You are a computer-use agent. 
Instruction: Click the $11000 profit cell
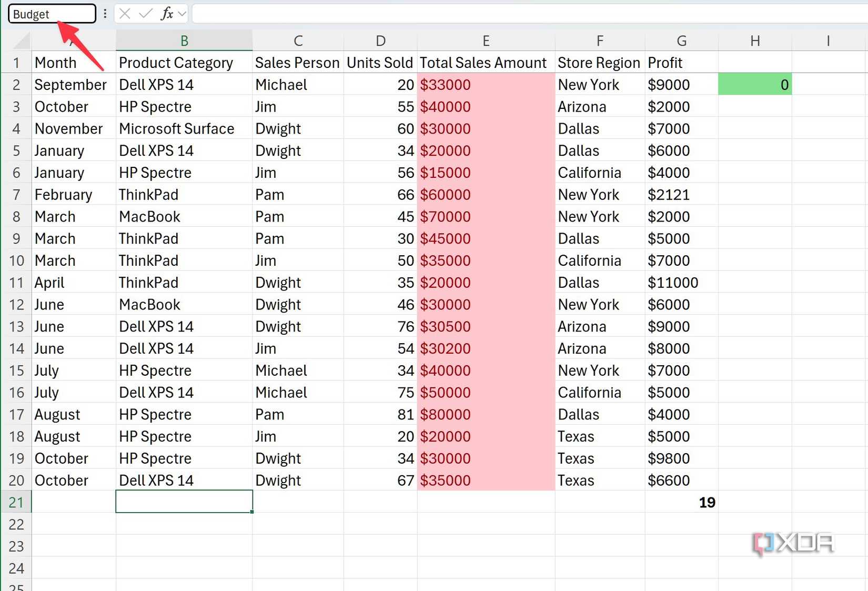click(x=682, y=283)
